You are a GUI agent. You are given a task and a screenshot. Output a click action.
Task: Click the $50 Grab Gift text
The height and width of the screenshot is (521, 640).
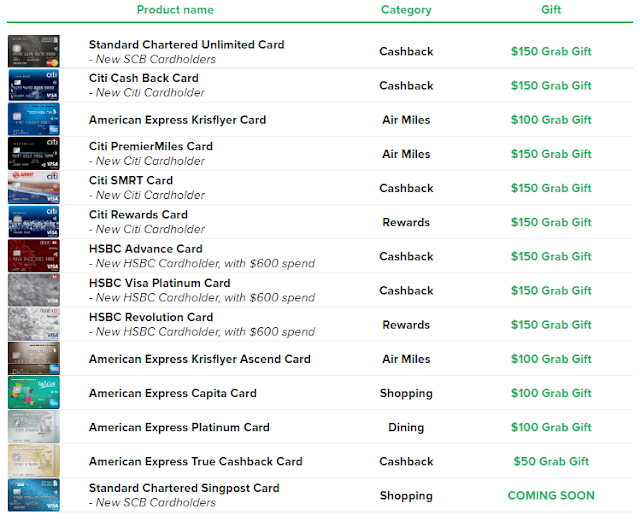click(551, 462)
